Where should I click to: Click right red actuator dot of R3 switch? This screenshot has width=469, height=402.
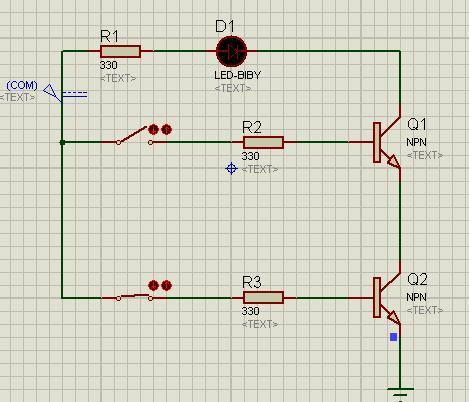tap(166, 286)
